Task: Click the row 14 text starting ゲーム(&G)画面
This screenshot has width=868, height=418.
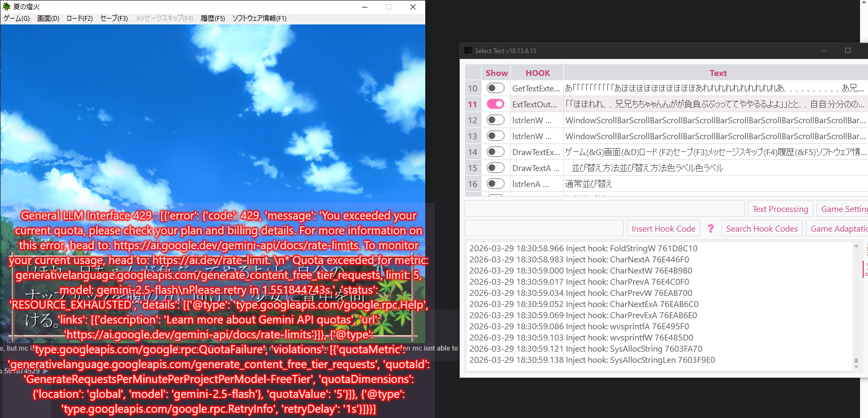Action: [715, 152]
